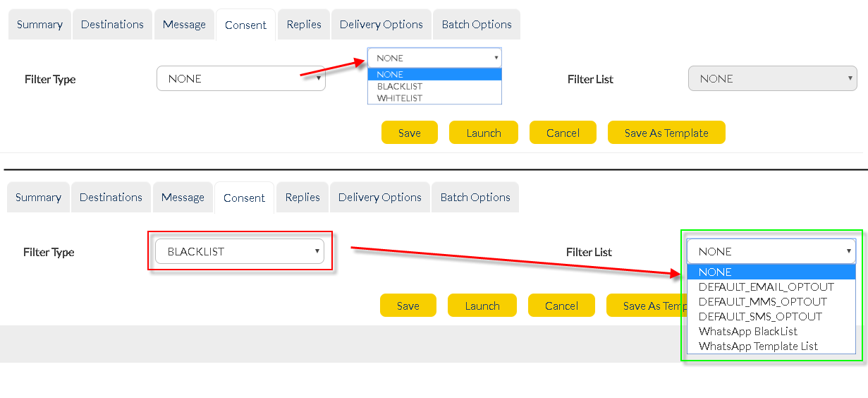Select the highlighted NONE option in the Filter List options
Screen dimensions: 868x398
click(771, 272)
